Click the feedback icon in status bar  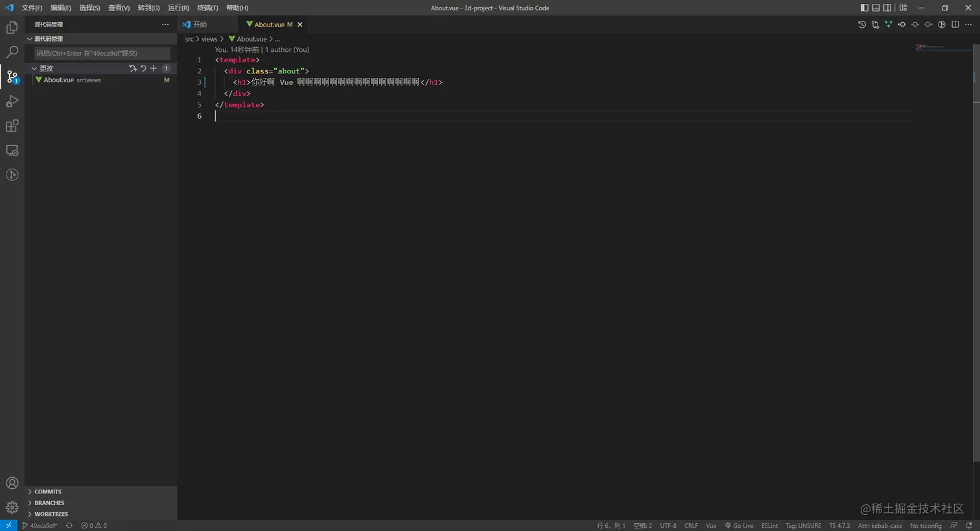tap(953, 526)
